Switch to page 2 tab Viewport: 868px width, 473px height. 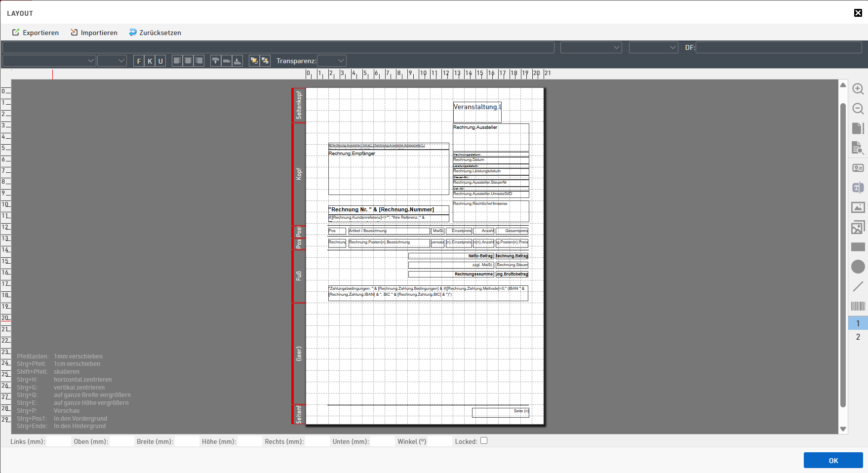(x=858, y=337)
